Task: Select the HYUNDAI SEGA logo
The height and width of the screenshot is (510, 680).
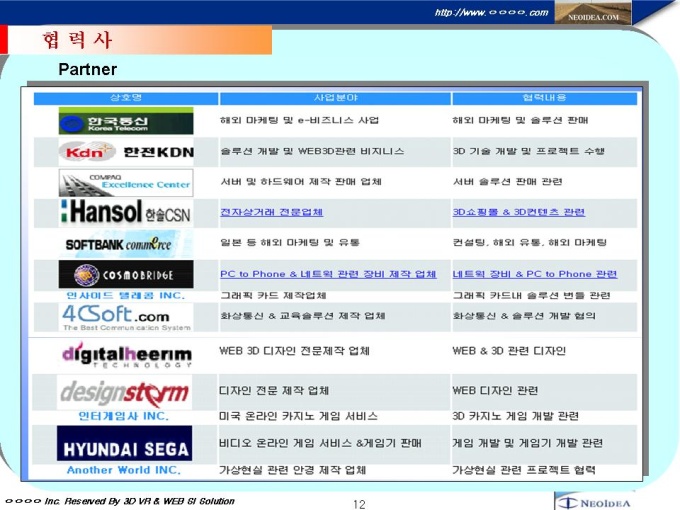Action: point(124,443)
